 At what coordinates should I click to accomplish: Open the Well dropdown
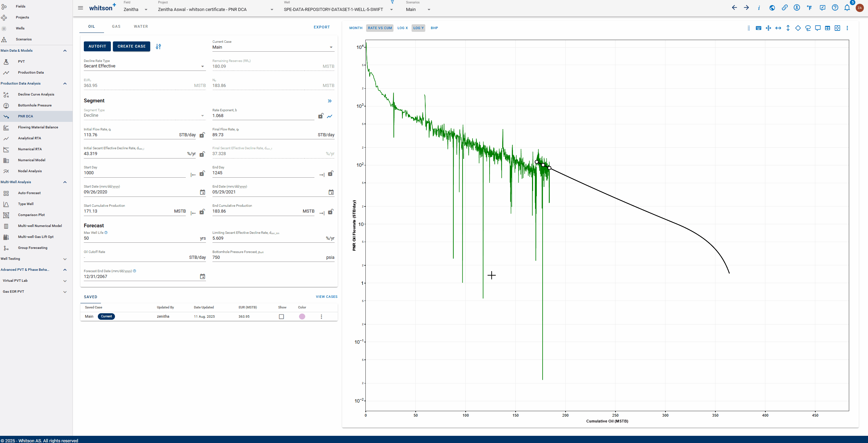(x=338, y=10)
